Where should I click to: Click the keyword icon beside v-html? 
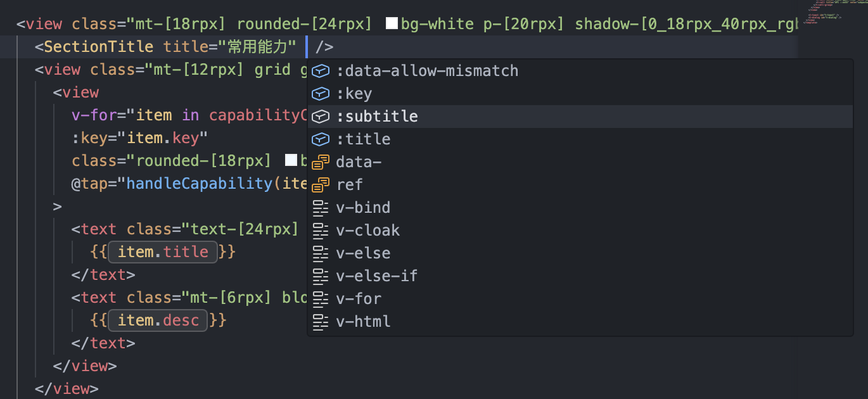tap(321, 322)
